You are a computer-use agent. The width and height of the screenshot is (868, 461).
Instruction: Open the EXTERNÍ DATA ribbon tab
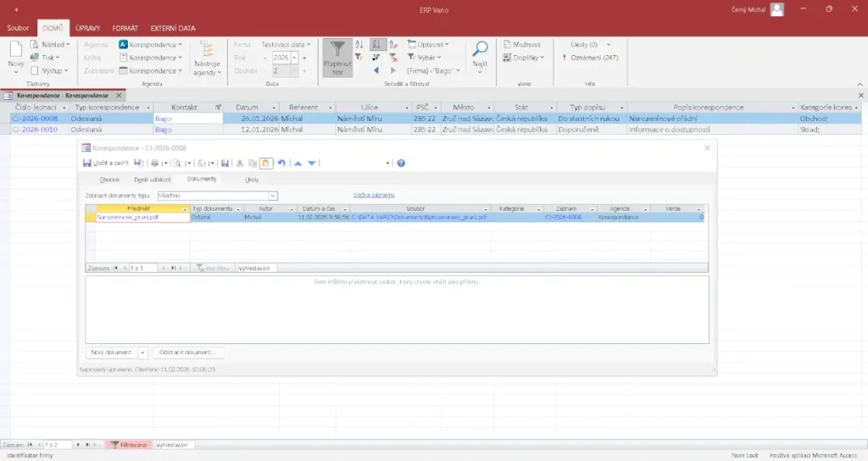pyautogui.click(x=172, y=28)
